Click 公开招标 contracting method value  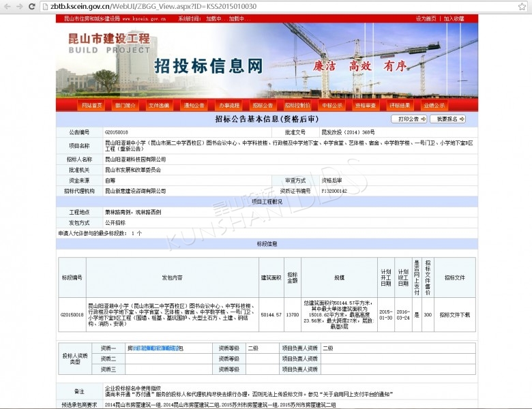coord(115,223)
